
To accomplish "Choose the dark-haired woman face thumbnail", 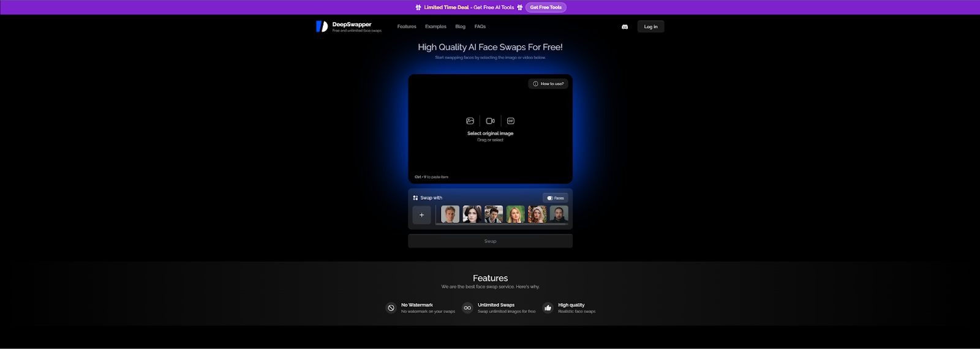I will click(472, 214).
